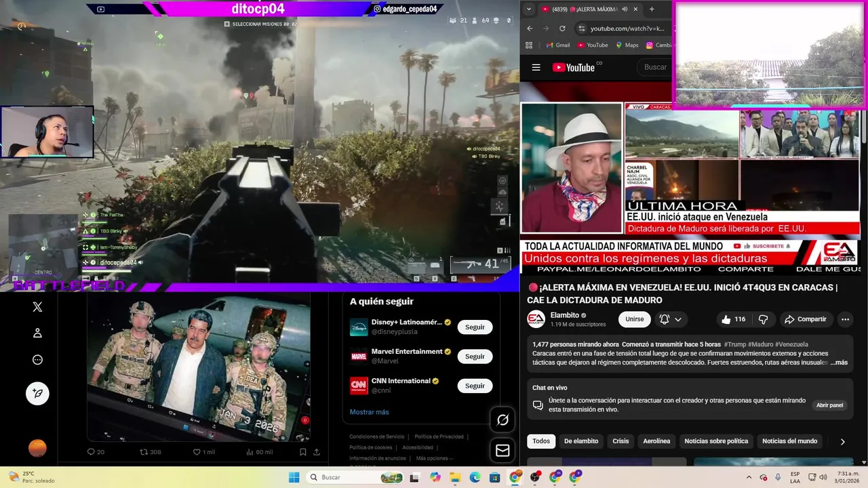Open the Grok floating button on X

[x=502, y=420]
